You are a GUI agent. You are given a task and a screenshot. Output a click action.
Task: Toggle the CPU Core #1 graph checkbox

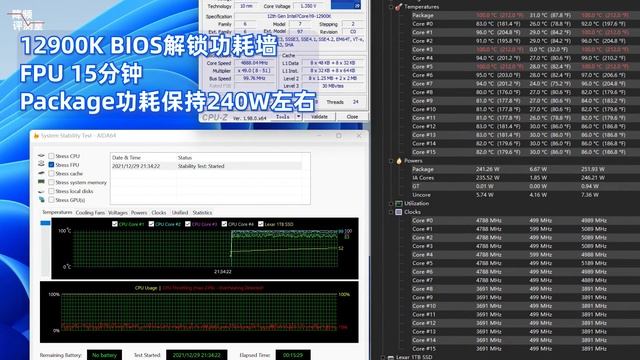coord(115,224)
